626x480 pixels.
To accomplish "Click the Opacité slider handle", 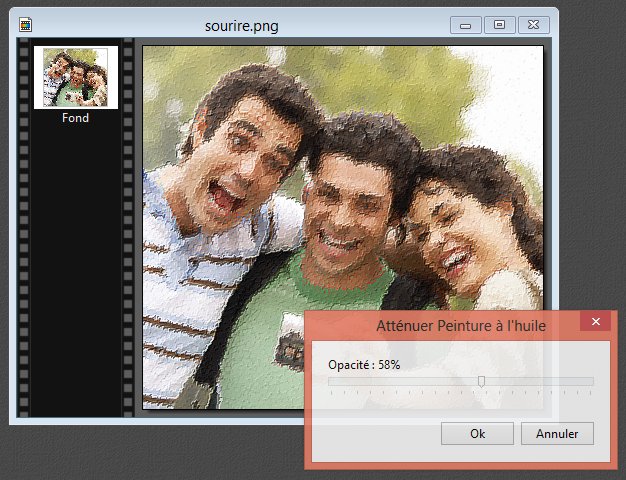I will [x=482, y=381].
